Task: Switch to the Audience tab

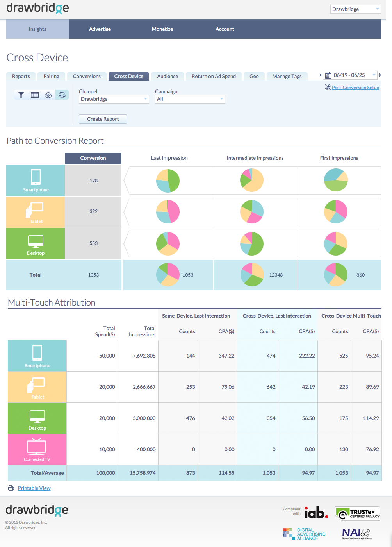Action: click(x=167, y=76)
